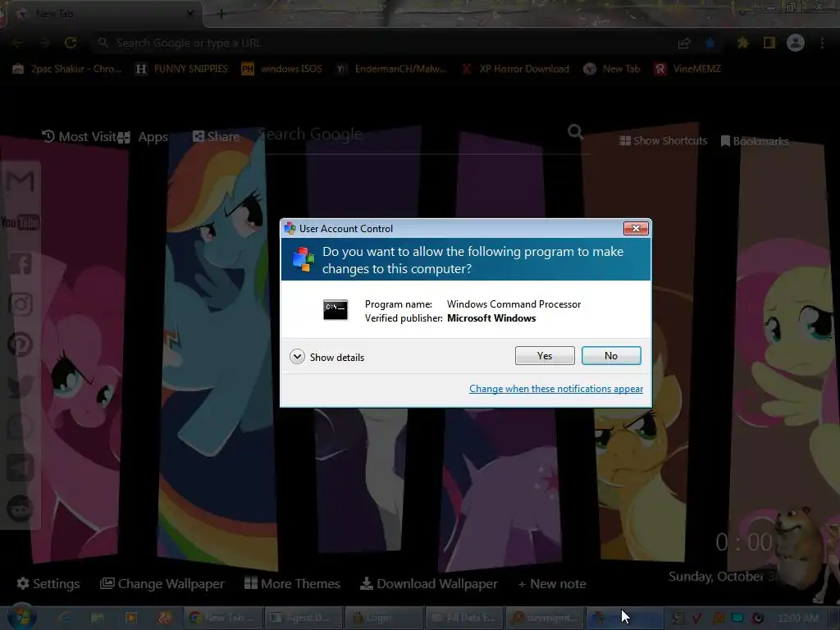Screen dimensions: 840x630
Task: Open '2pac Shakur - Chro...' bookmark
Action: [67, 69]
